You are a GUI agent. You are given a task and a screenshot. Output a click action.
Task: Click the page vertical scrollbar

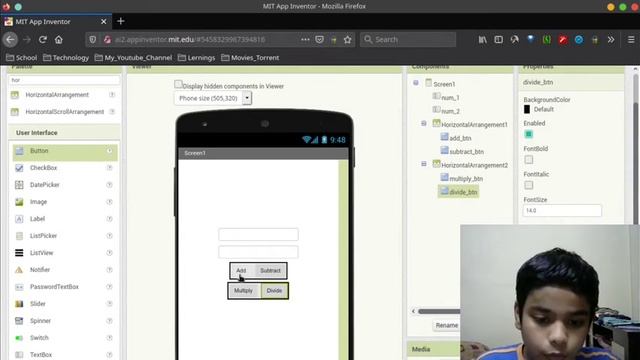pos(635,163)
